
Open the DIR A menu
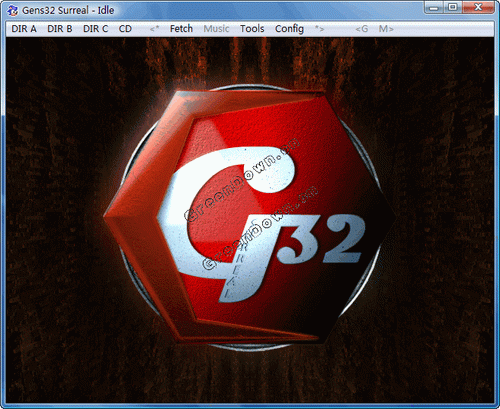[x=24, y=29]
